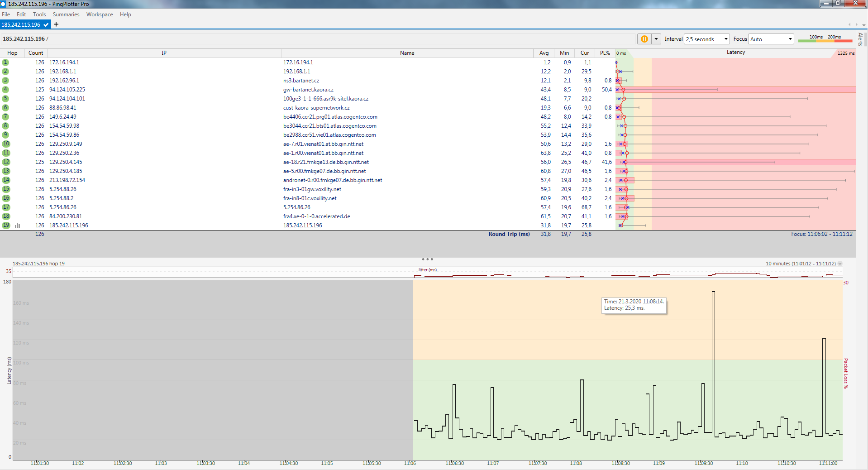Click the tab scroll left arrow
Image resolution: width=868 pixels, height=470 pixels.
point(849,24)
